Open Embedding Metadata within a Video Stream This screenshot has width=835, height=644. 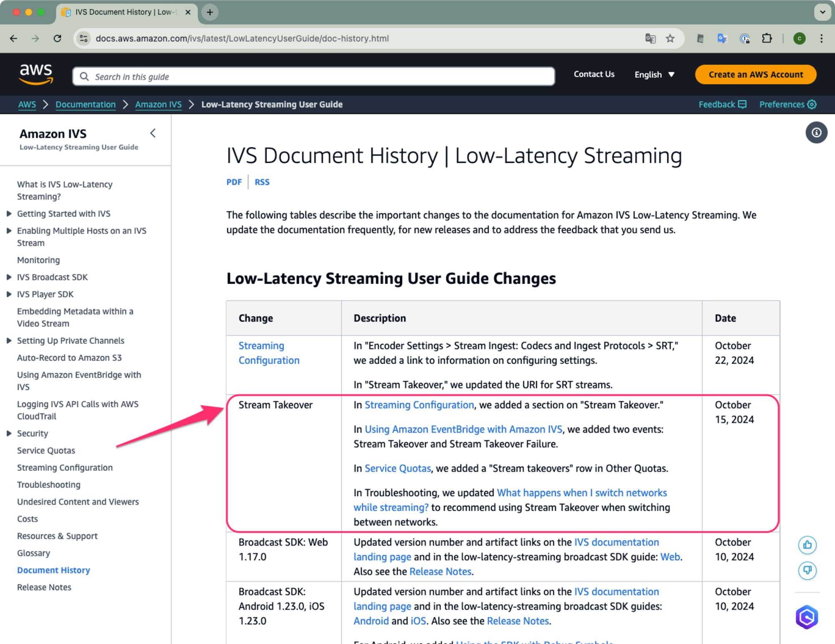click(75, 317)
